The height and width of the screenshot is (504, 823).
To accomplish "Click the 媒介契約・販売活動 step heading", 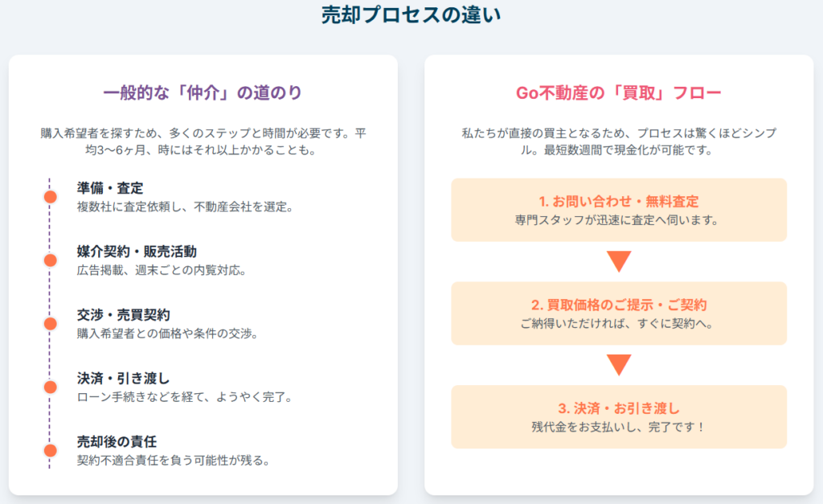I will pos(137,252).
